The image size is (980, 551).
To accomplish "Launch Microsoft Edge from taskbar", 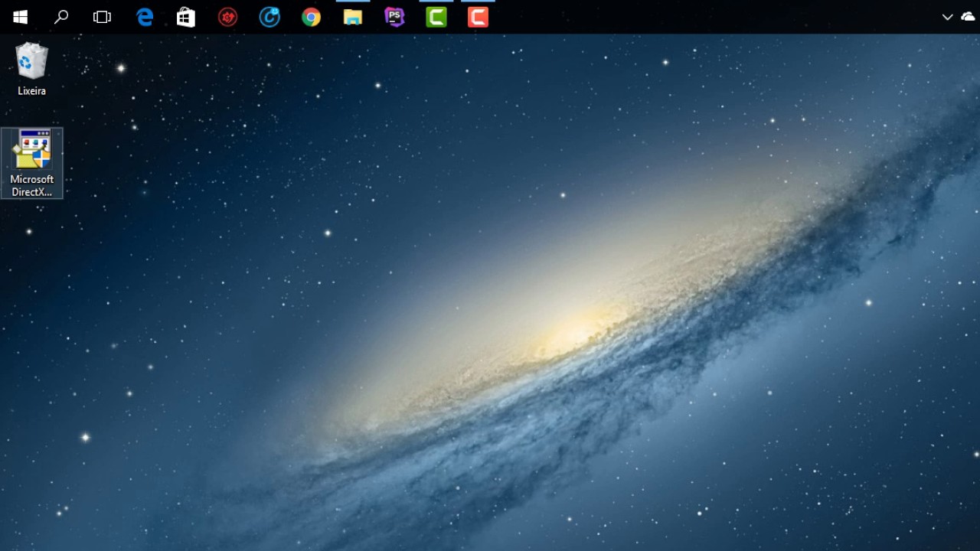I will [145, 17].
